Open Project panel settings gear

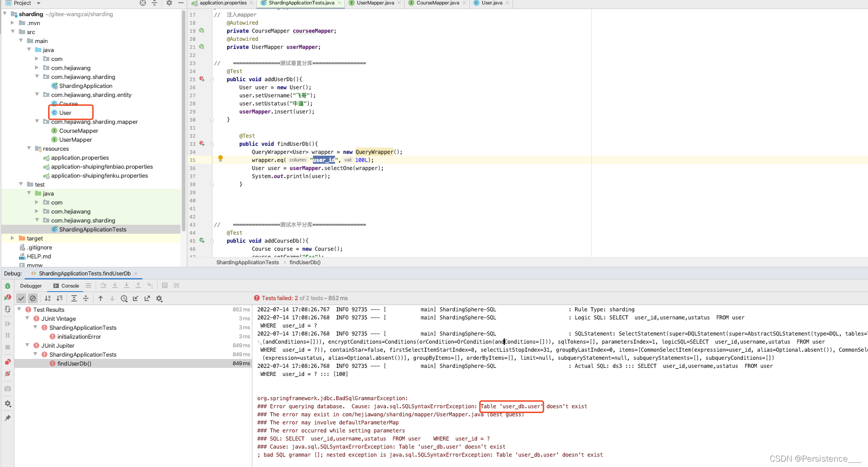pyautogui.click(x=169, y=3)
